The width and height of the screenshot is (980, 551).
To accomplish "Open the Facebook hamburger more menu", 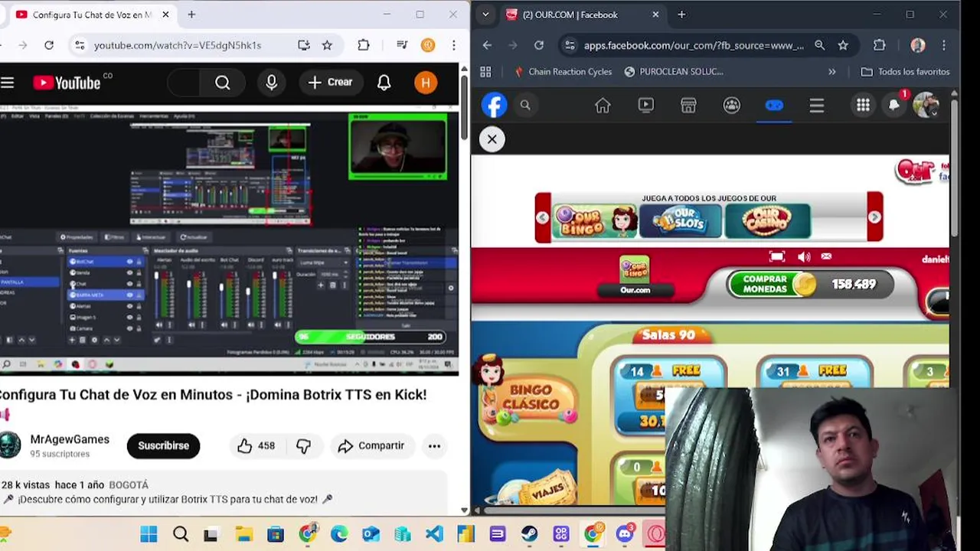I will point(817,106).
